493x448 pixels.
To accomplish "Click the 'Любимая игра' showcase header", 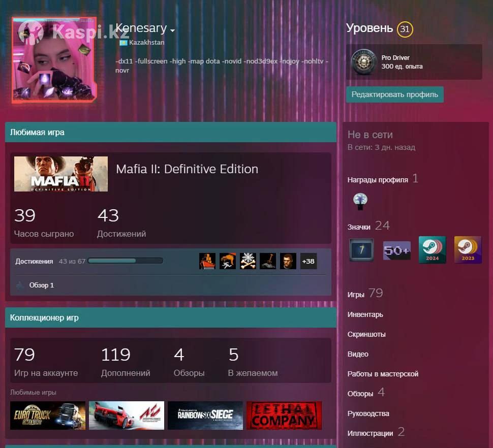I will coord(171,132).
